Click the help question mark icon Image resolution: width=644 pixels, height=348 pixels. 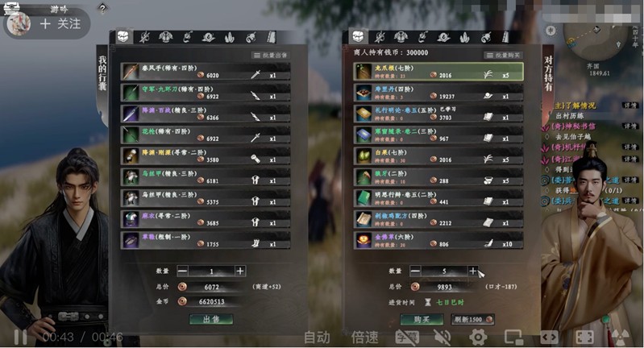102,8
